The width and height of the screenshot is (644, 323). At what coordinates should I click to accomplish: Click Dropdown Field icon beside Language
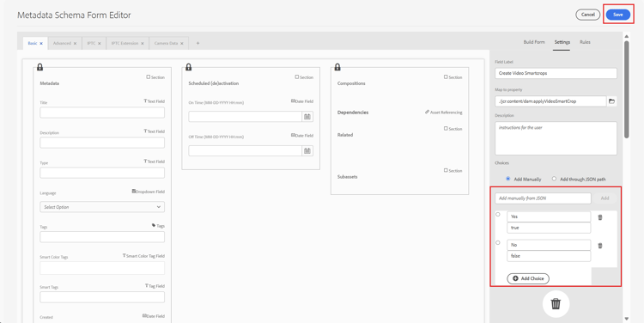click(x=149, y=192)
